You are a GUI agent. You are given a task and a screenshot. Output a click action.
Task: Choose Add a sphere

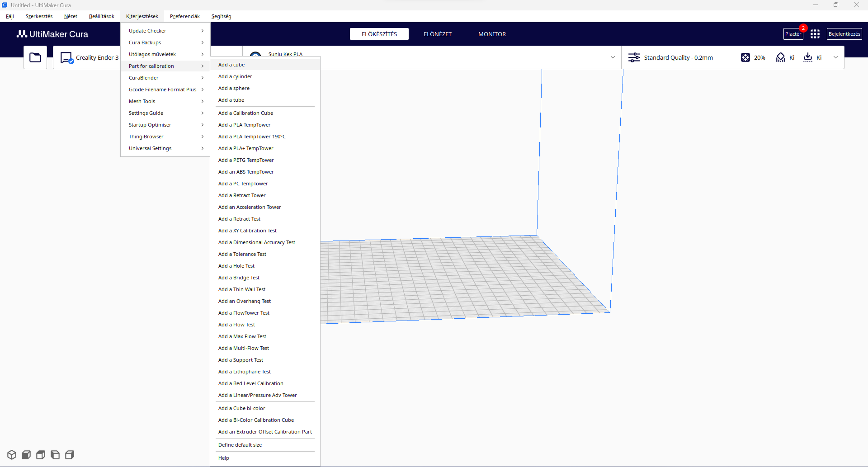click(x=265, y=88)
